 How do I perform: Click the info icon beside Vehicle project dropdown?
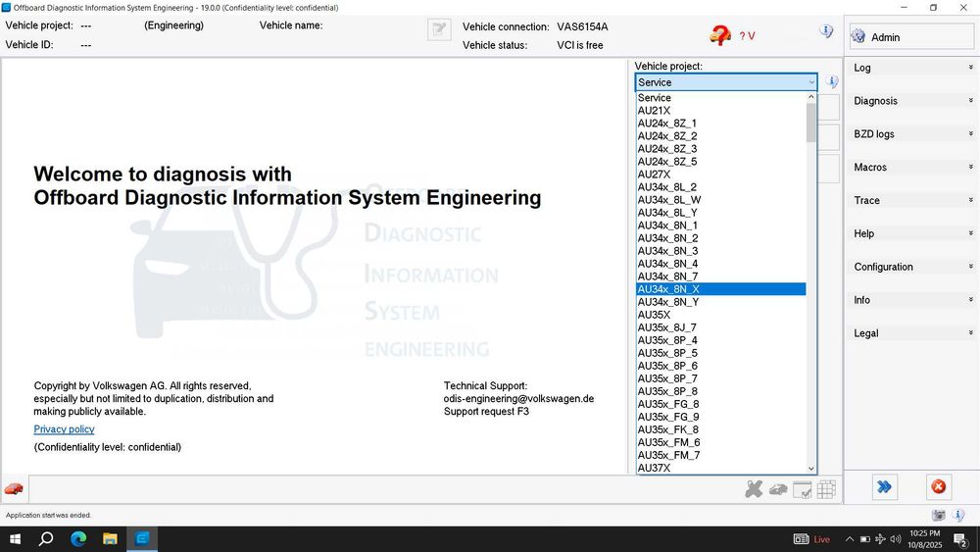[x=832, y=82]
